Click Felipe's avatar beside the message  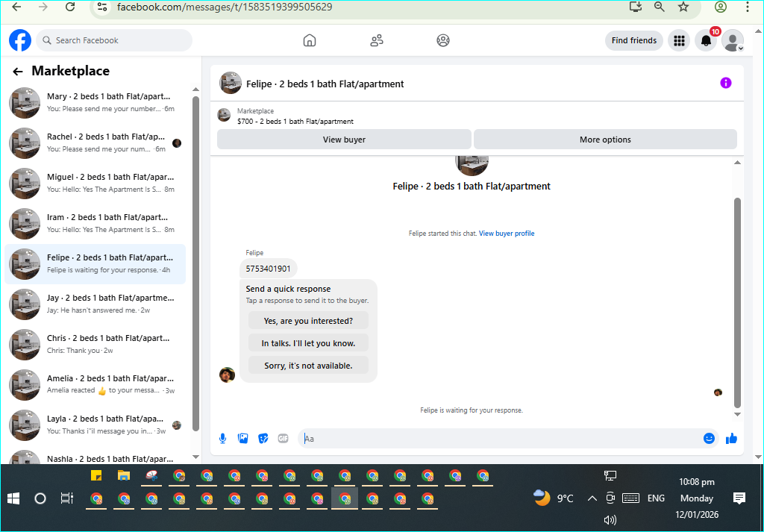(227, 375)
